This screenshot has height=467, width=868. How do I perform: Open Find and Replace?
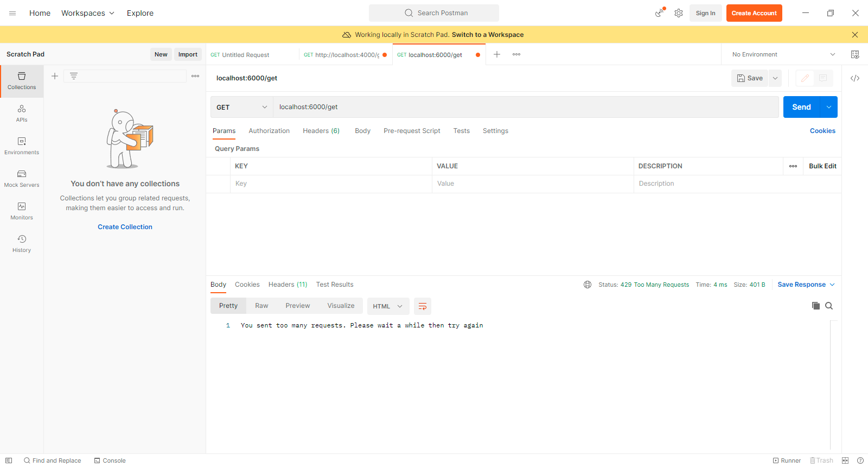pyautogui.click(x=52, y=460)
